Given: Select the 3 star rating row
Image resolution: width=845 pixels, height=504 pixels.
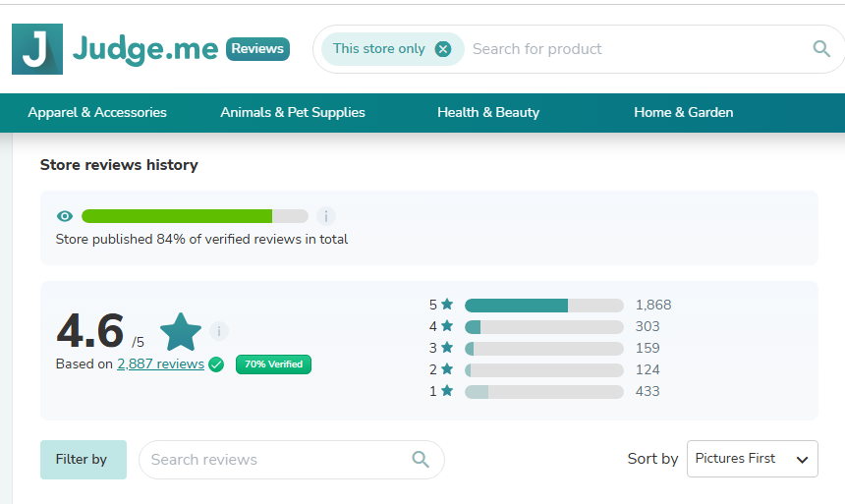Looking at the screenshot, I should (x=543, y=349).
